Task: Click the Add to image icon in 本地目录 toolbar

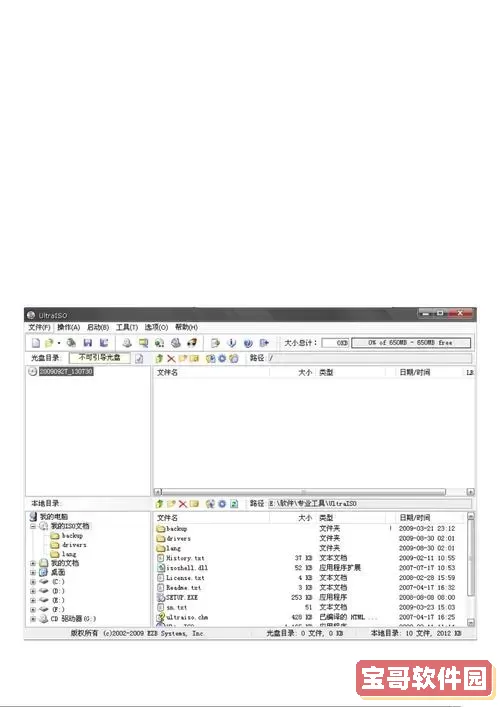Action: coord(210,504)
